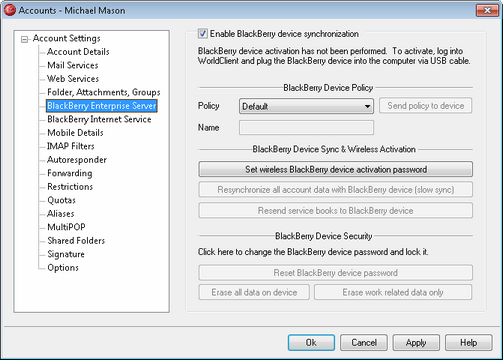Image resolution: width=503 pixels, height=360 pixels.
Task: Select Web Services tree item
Action: tap(73, 79)
